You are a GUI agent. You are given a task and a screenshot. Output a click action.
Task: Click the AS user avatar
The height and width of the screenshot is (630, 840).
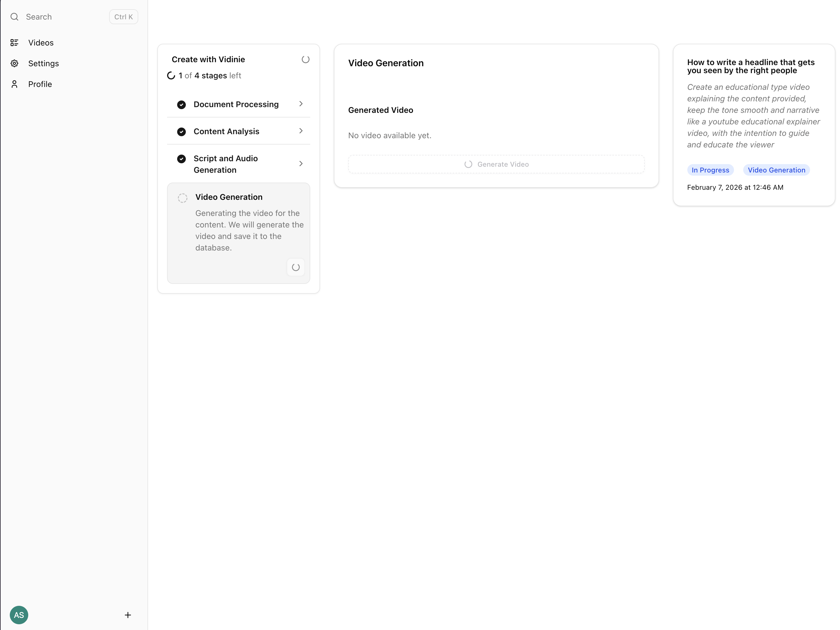19,615
